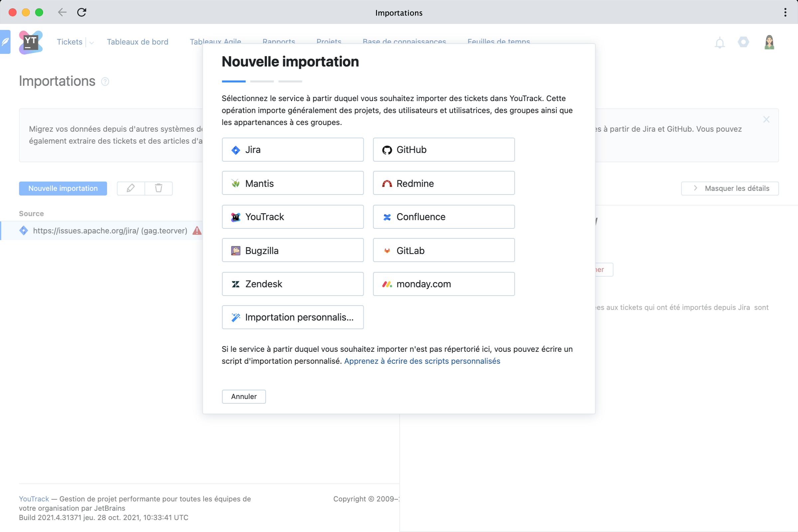Click the GitLab fox icon
Image resolution: width=798 pixels, height=532 pixels.
point(387,251)
